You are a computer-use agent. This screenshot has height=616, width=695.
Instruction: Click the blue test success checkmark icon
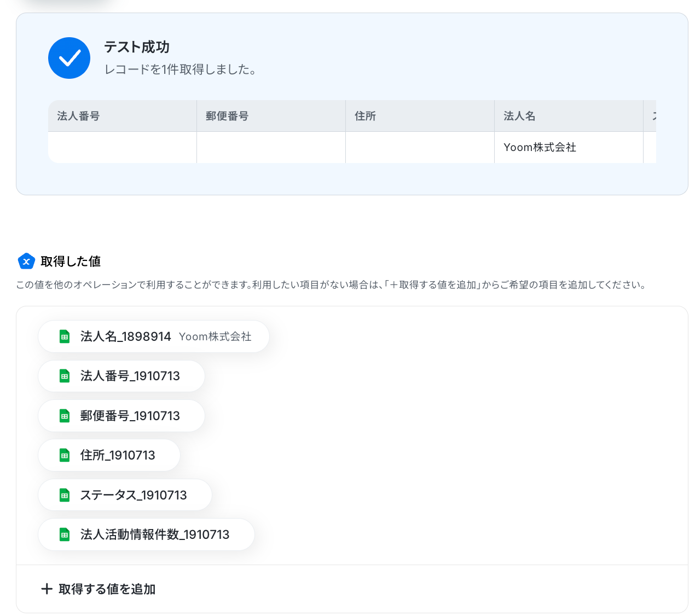[x=69, y=58]
